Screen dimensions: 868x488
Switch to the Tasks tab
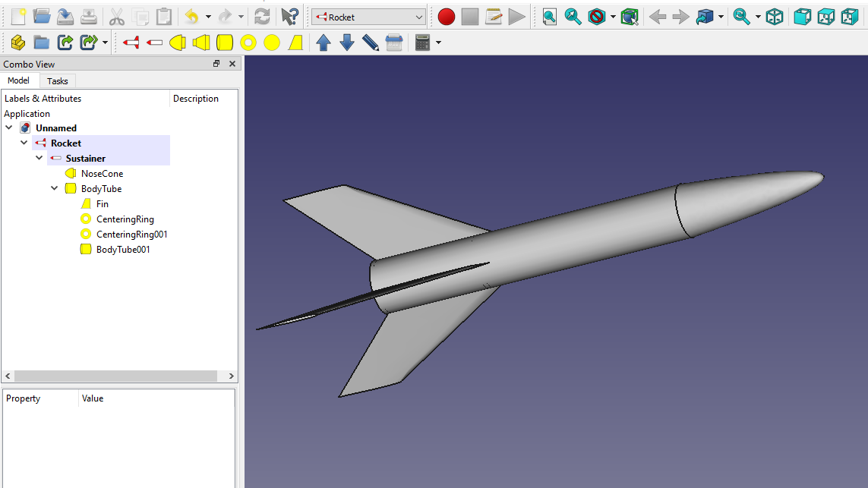click(x=57, y=80)
